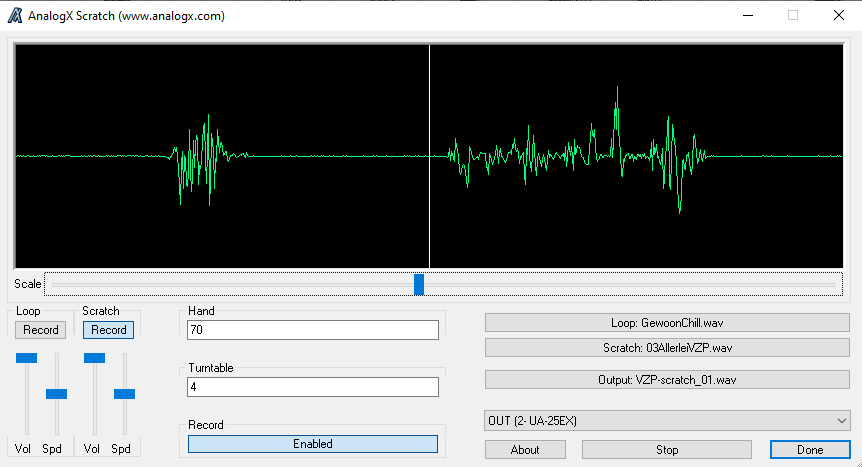Click the Scratch Spd slider handle
The height and width of the screenshot is (467, 862).
point(124,393)
